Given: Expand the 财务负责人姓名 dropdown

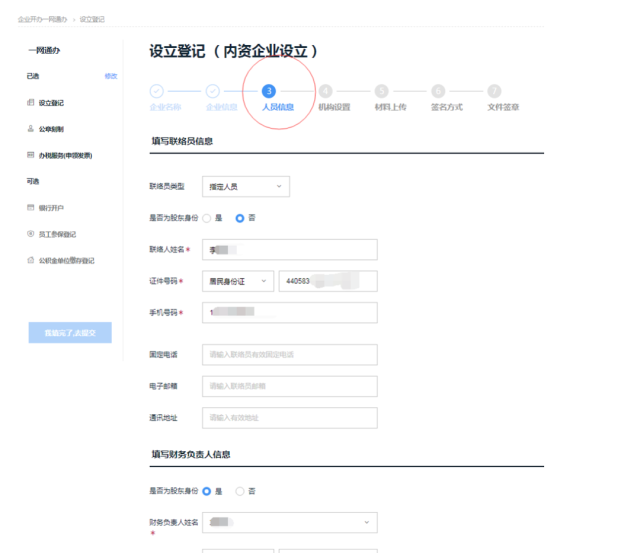Looking at the screenshot, I should point(290,522).
